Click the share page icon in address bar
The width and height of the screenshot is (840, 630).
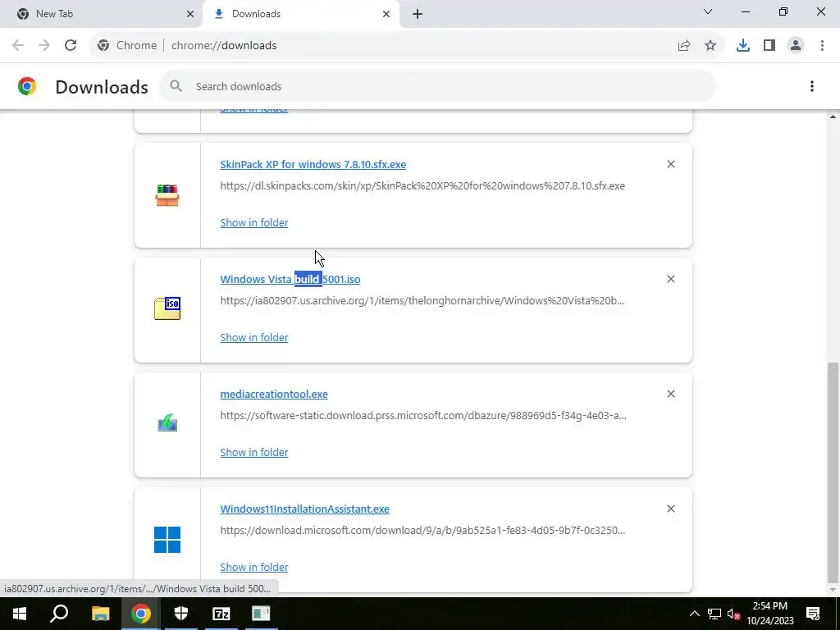pyautogui.click(x=684, y=46)
